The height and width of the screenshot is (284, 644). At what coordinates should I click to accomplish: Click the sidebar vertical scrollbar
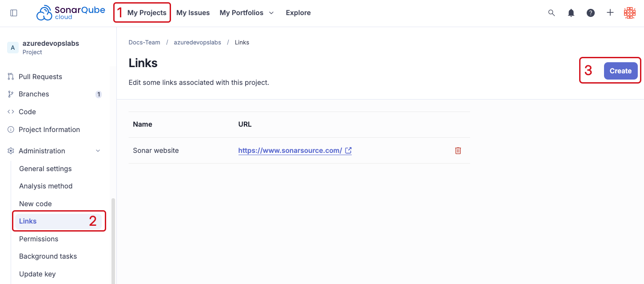click(113, 240)
